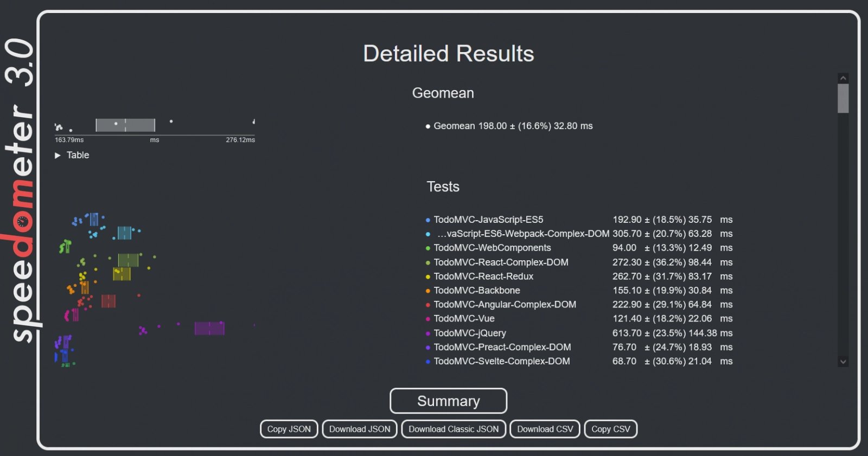Copy results with Copy JSON button

289,429
